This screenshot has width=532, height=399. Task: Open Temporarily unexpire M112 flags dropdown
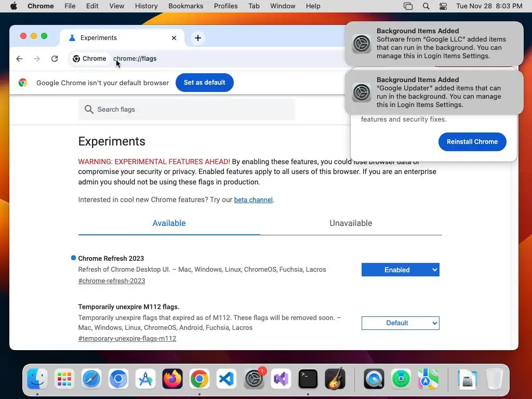click(x=401, y=323)
